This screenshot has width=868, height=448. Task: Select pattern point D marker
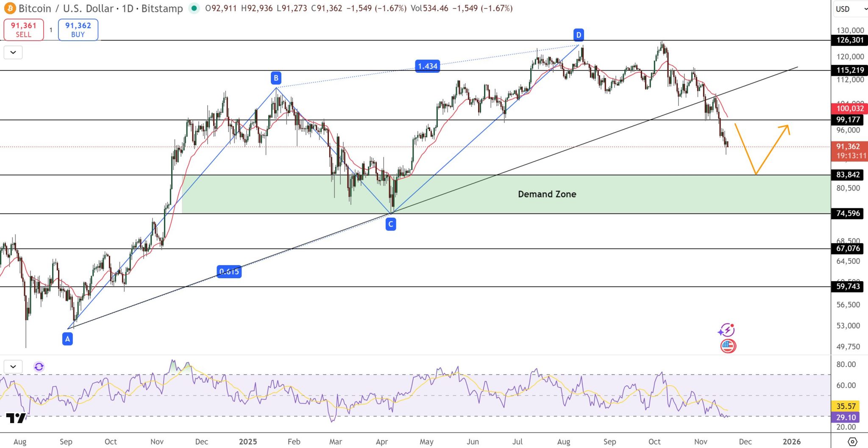tap(579, 35)
